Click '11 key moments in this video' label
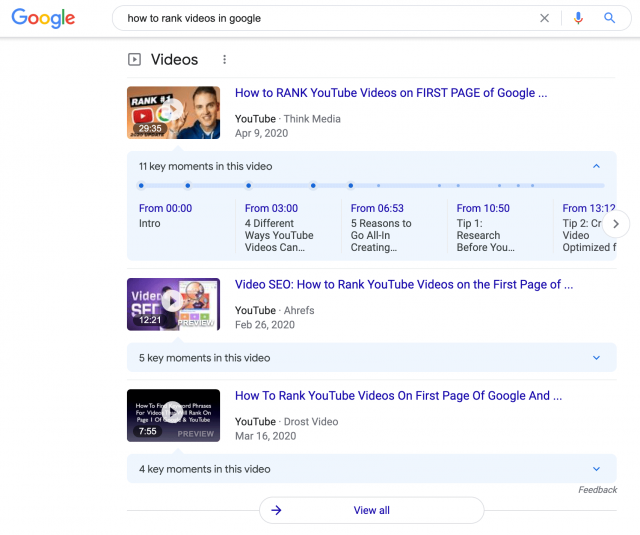The width and height of the screenshot is (640, 535). (x=205, y=166)
